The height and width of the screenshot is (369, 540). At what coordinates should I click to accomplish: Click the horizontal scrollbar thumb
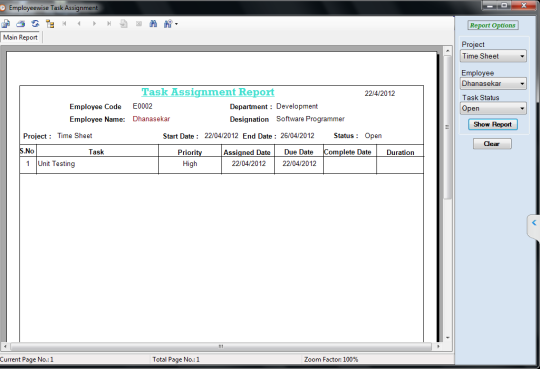pos(221,346)
